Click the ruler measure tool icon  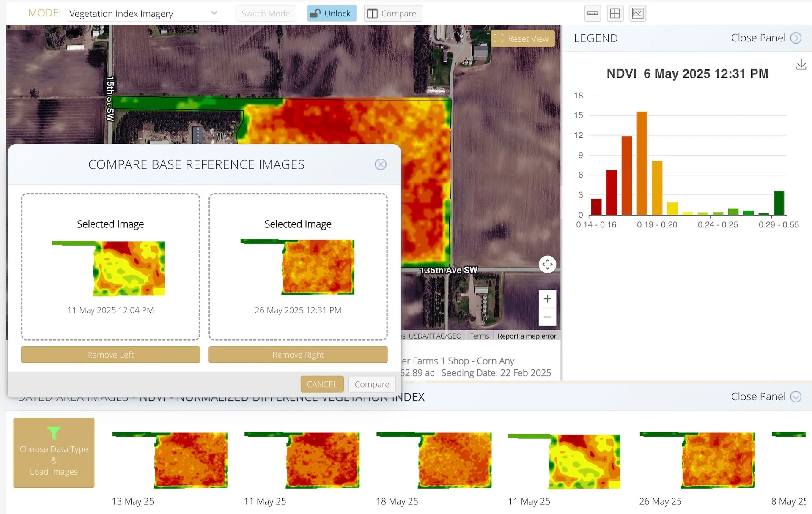click(x=593, y=14)
